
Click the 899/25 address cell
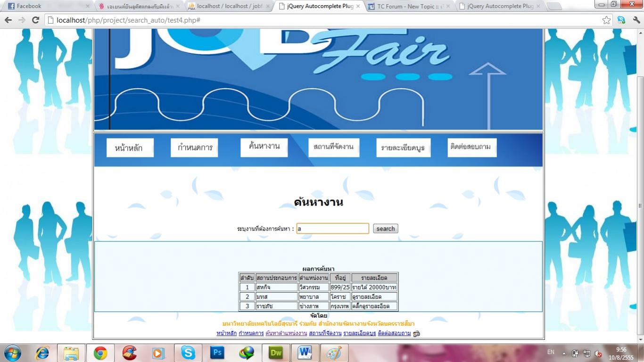coord(340,287)
